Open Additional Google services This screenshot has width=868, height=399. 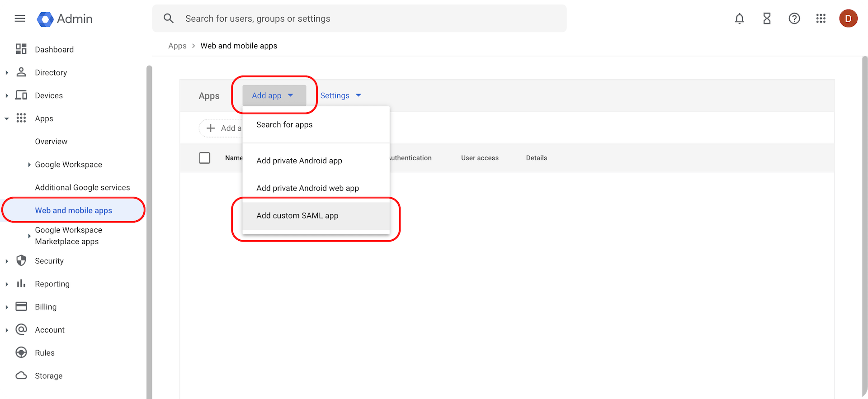click(x=82, y=187)
